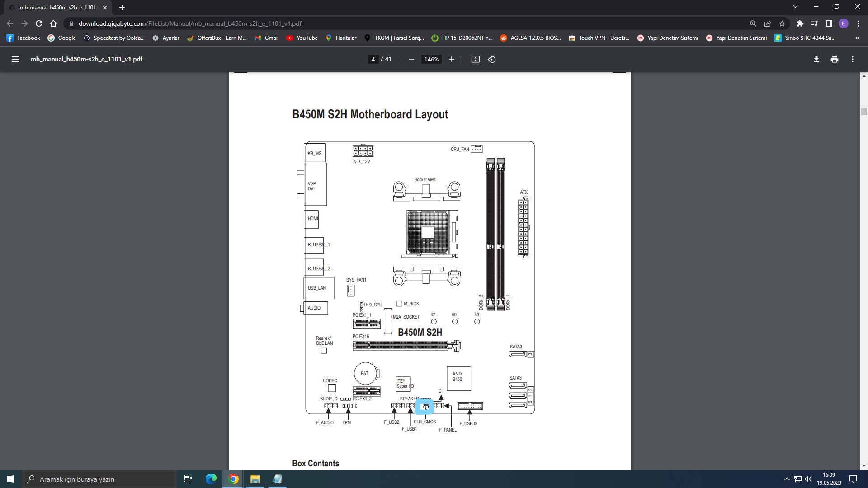
Task: Click the Socket AM4 label
Action: coord(425,179)
